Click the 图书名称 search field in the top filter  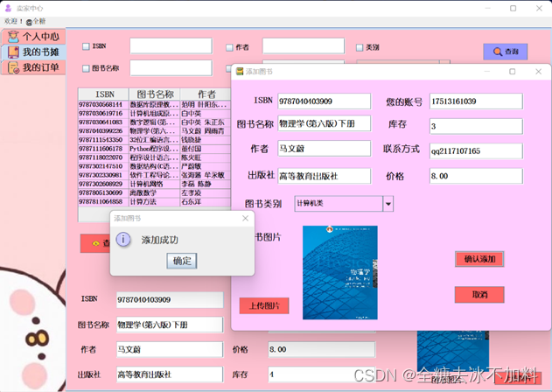coord(171,68)
